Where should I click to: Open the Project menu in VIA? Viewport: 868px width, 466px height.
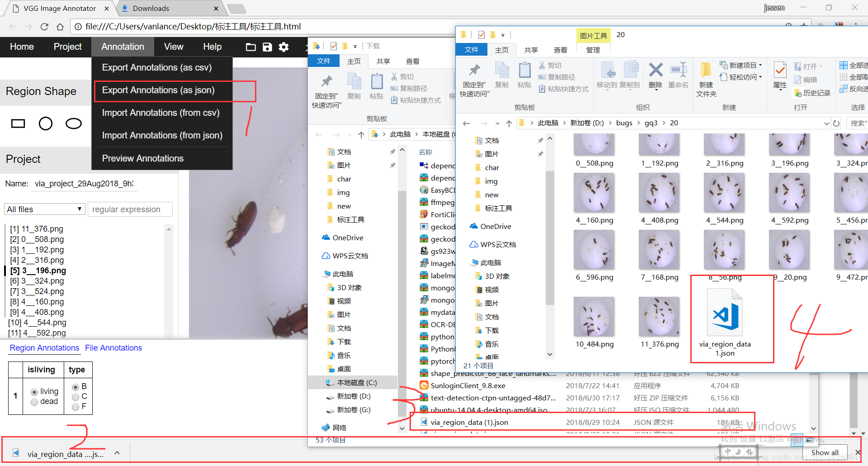click(x=68, y=47)
